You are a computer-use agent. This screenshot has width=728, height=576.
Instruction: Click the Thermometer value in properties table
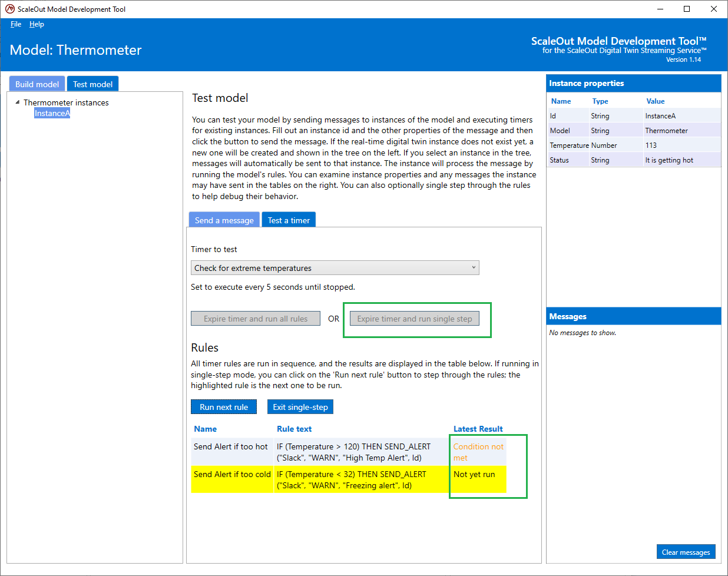coord(666,131)
